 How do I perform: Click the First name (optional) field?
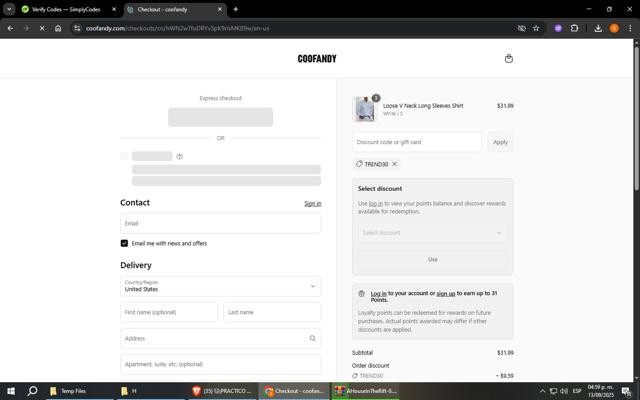tap(169, 312)
